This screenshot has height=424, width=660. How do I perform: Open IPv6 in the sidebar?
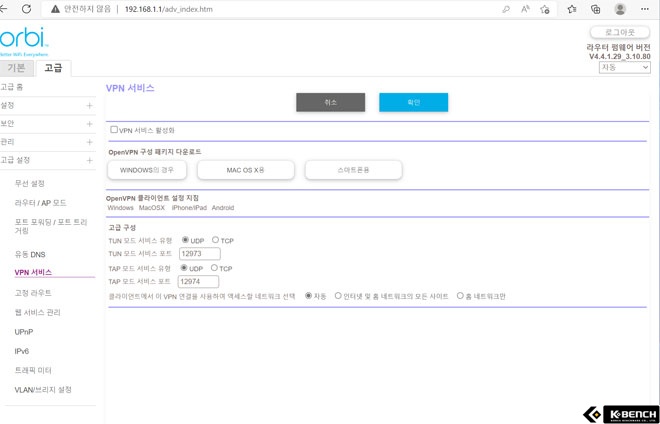[21, 351]
